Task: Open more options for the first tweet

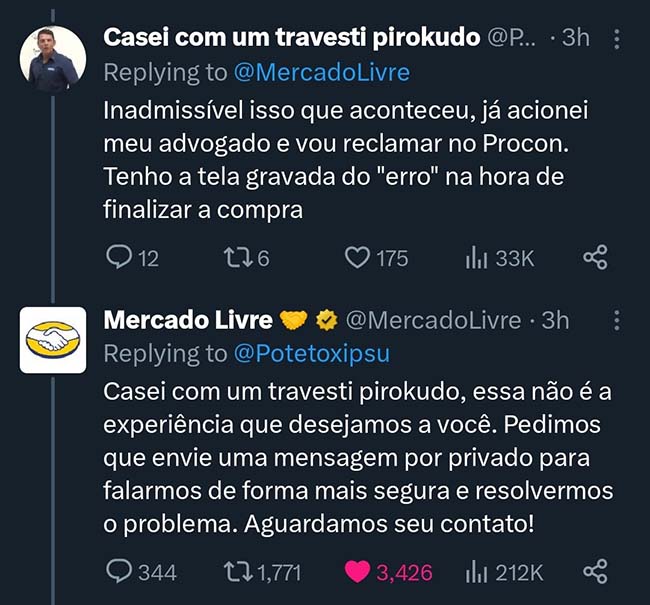Action: point(616,39)
